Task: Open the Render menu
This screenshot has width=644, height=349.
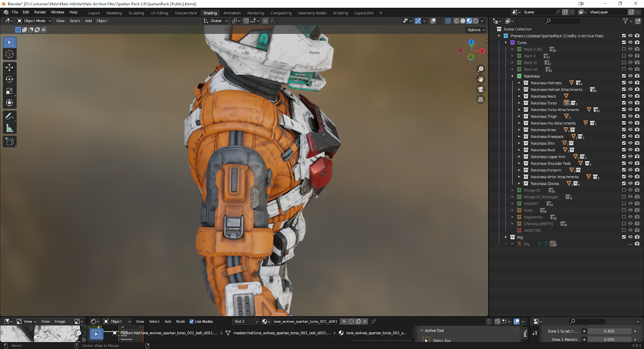Action: click(40, 12)
